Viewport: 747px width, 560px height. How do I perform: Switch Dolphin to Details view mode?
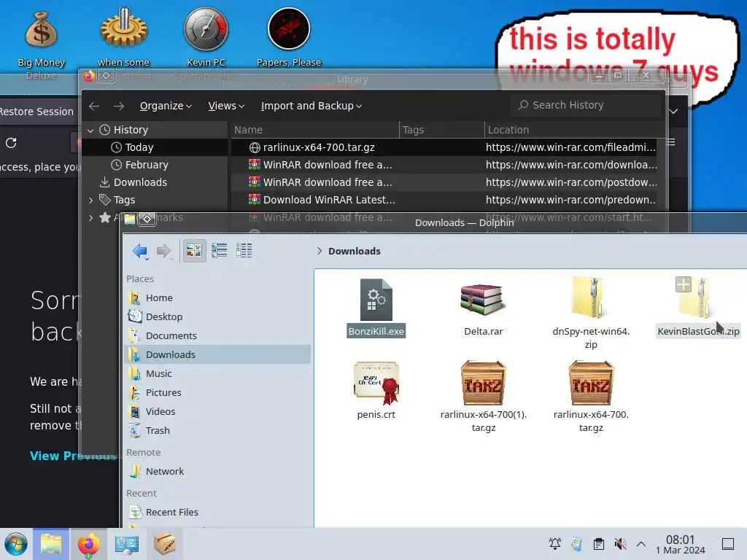coord(244,251)
